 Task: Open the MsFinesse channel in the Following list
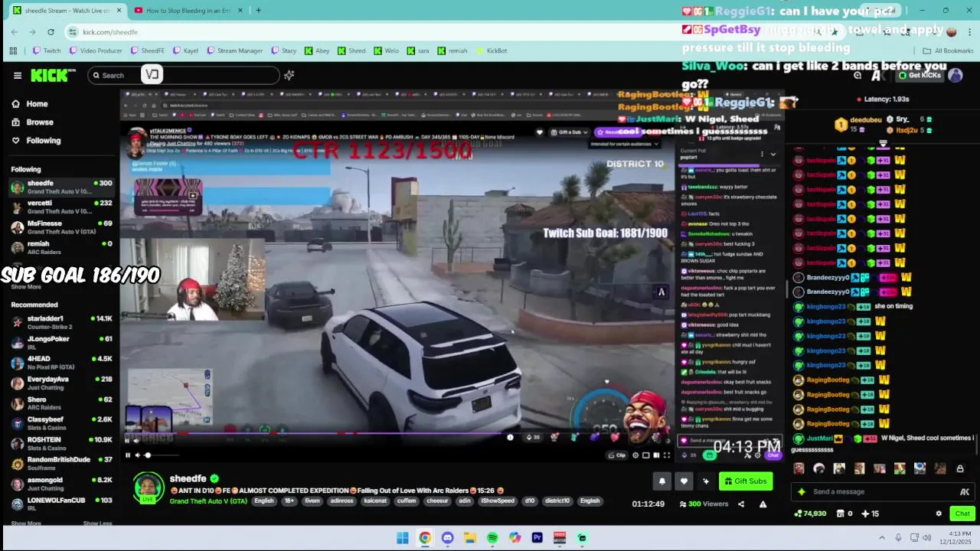pyautogui.click(x=61, y=227)
